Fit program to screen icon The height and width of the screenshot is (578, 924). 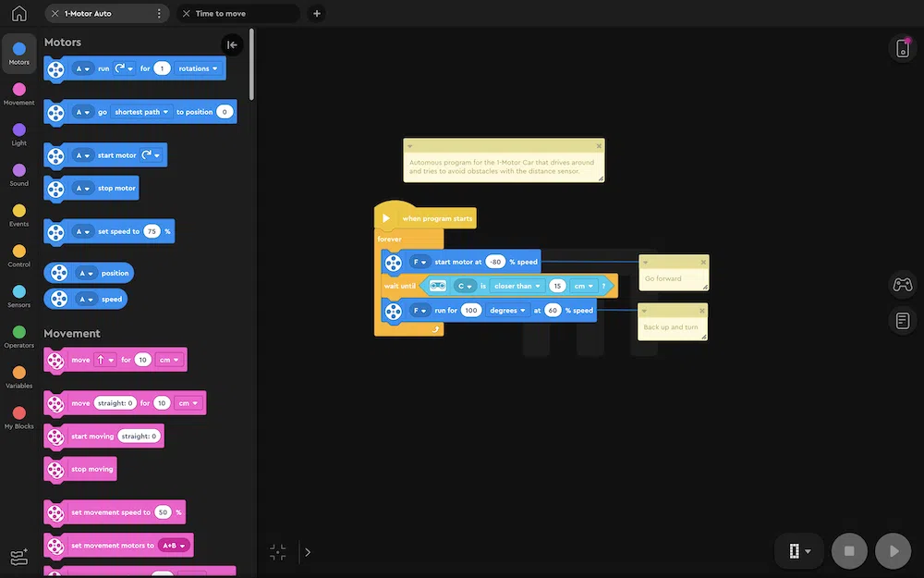pyautogui.click(x=278, y=552)
